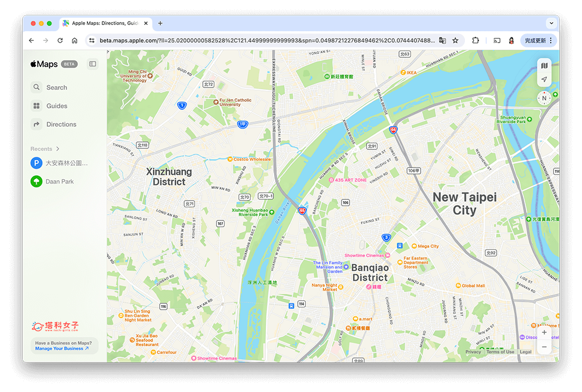The width and height of the screenshot is (582, 392).
Task: Select Ming Chi University of Technology marker
Action: (150, 76)
